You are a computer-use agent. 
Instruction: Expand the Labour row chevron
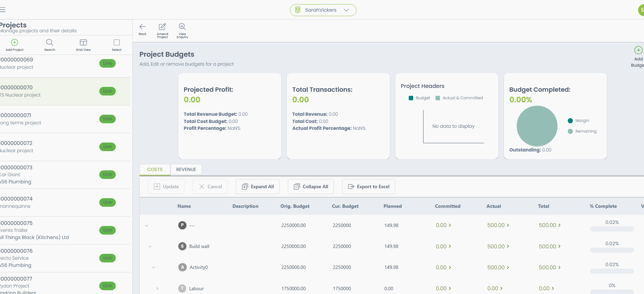[x=157, y=289]
